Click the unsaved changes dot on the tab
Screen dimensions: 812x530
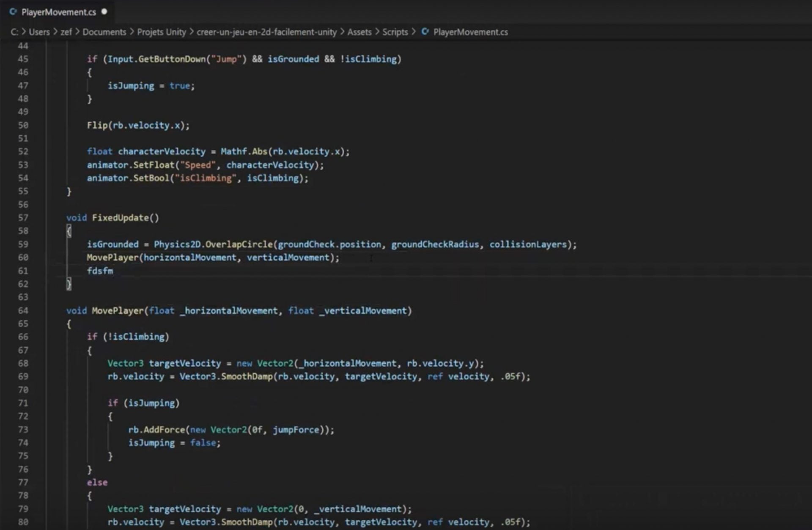104,12
